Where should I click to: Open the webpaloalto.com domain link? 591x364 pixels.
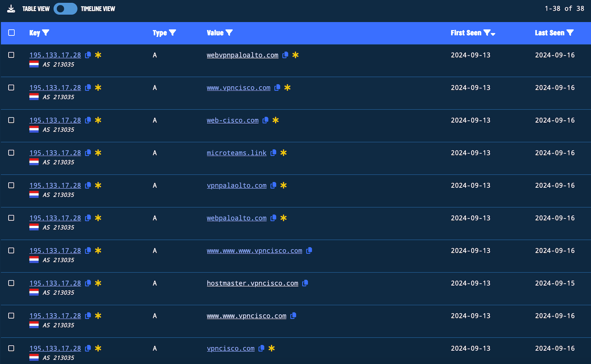click(237, 218)
